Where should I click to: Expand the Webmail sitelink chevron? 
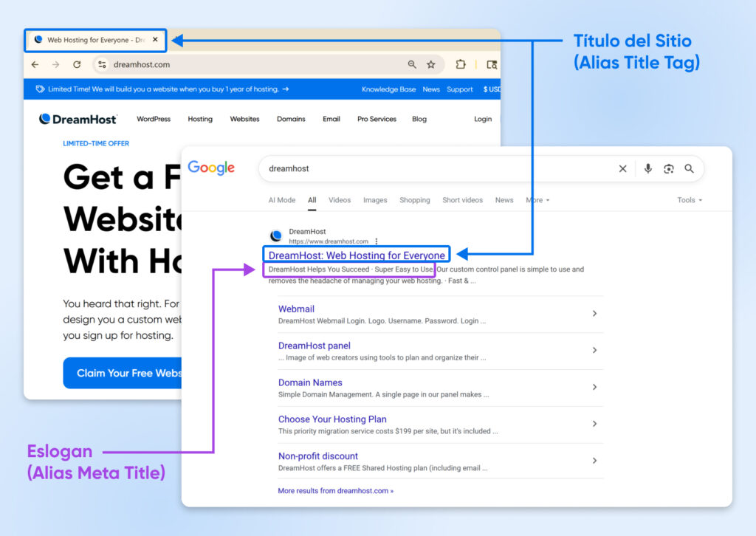coord(595,314)
